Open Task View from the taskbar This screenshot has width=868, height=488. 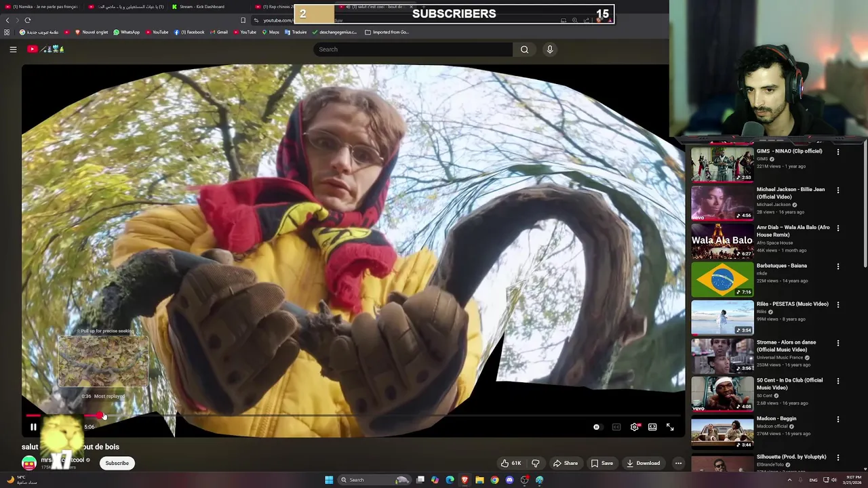click(x=420, y=480)
